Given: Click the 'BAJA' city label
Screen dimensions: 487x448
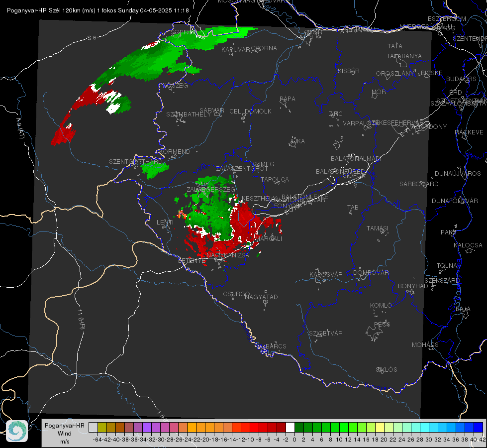Looking at the screenshot, I should pos(463,309).
